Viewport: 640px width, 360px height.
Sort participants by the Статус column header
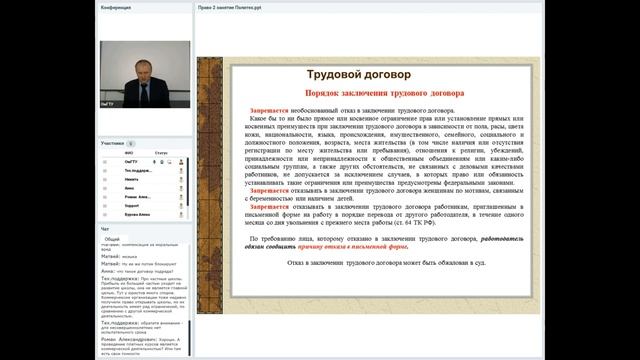(x=161, y=153)
